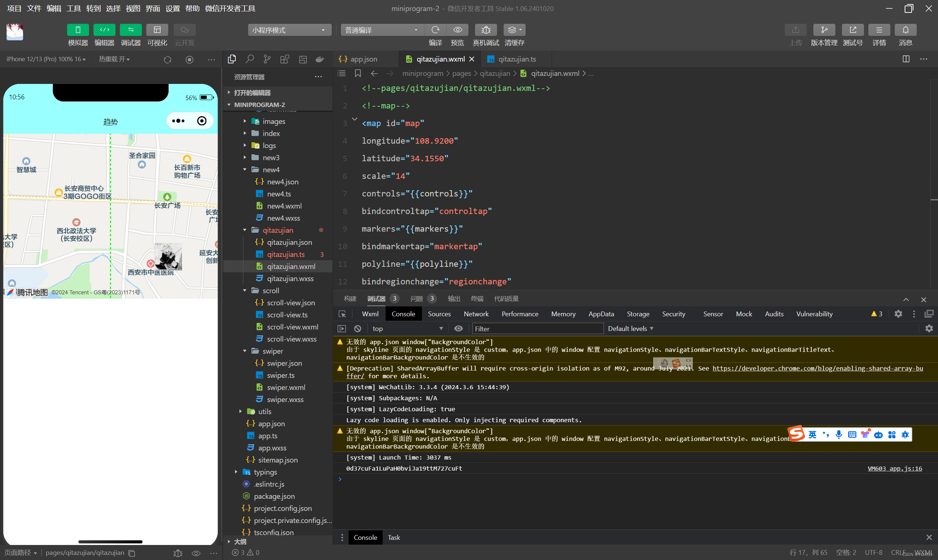The width and height of the screenshot is (938, 560).
Task: Click the search icon in editor sidebar
Action: [x=249, y=59]
